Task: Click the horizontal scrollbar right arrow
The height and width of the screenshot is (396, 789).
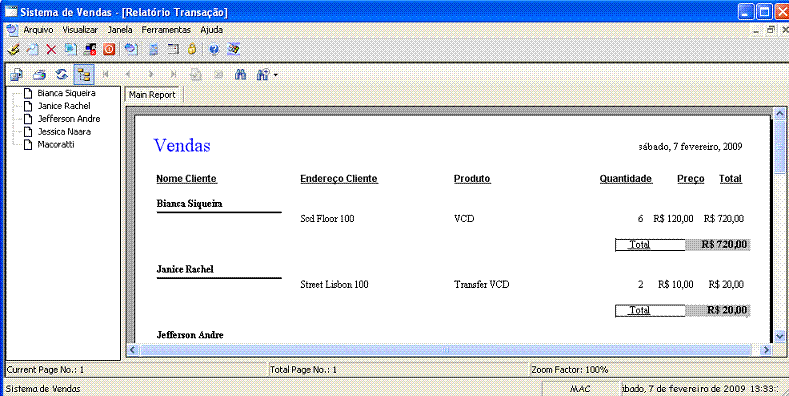Action: pos(767,349)
